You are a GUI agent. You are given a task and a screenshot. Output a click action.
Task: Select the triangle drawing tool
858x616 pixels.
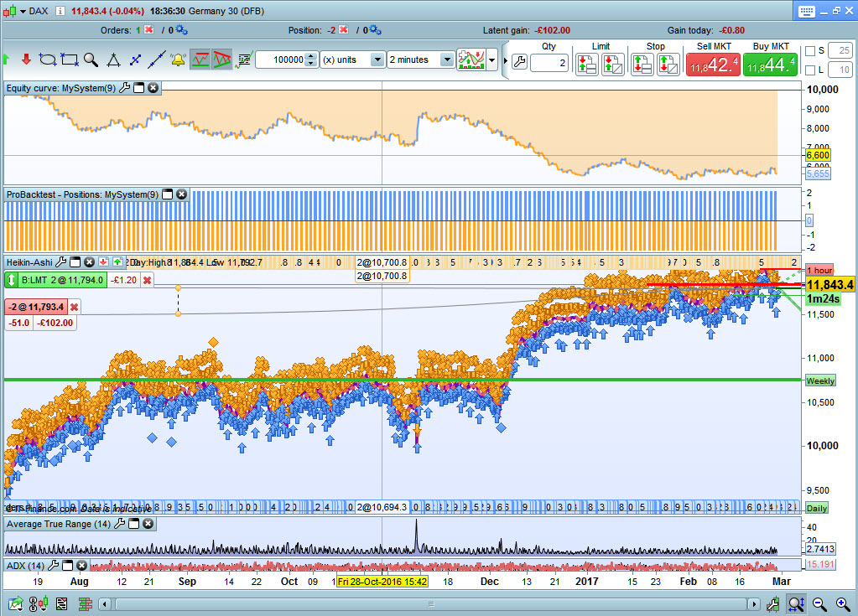[112, 60]
